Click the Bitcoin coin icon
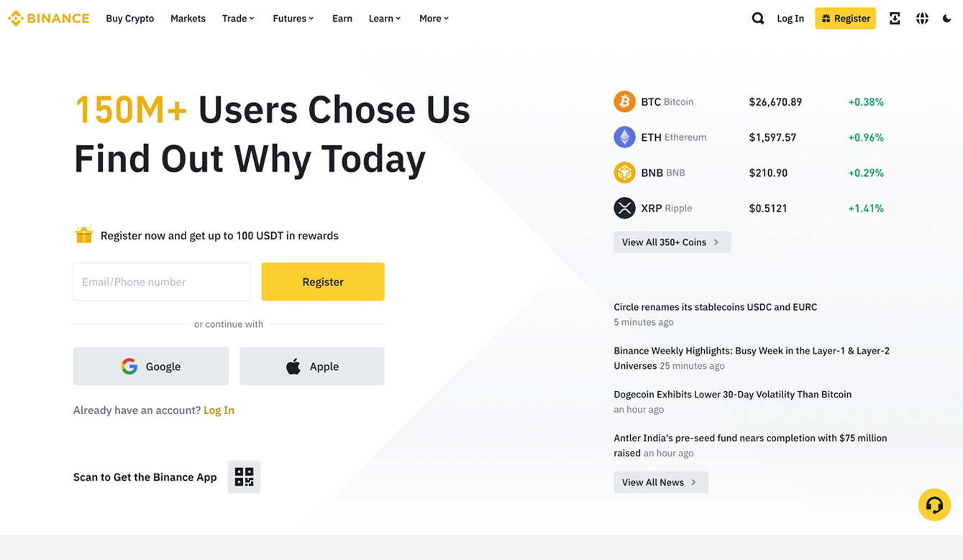Viewport: 963px width, 560px height. pos(624,101)
